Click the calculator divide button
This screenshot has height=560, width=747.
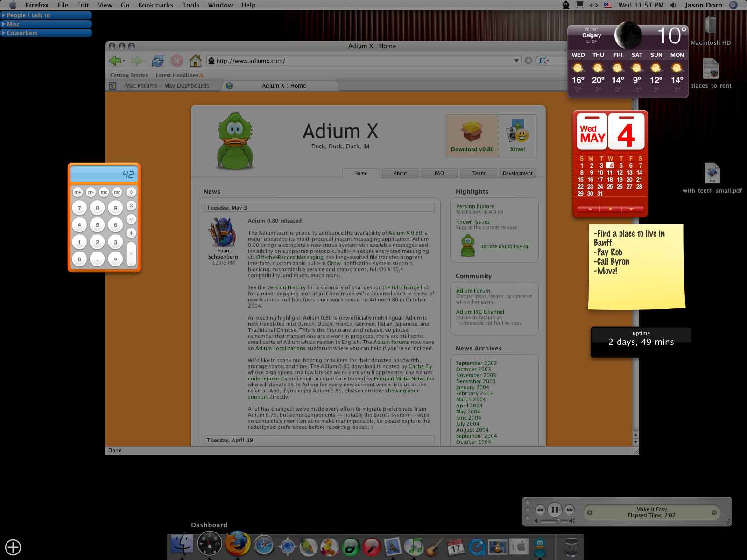coord(131,192)
